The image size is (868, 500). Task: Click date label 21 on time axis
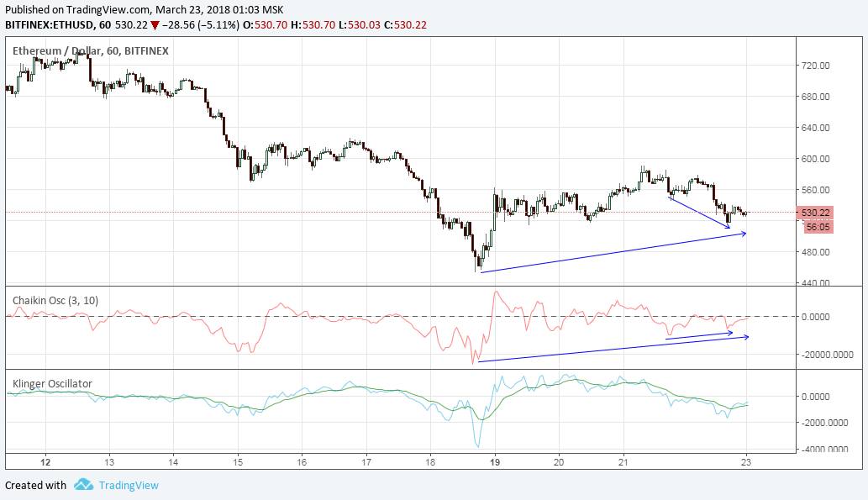[623, 462]
